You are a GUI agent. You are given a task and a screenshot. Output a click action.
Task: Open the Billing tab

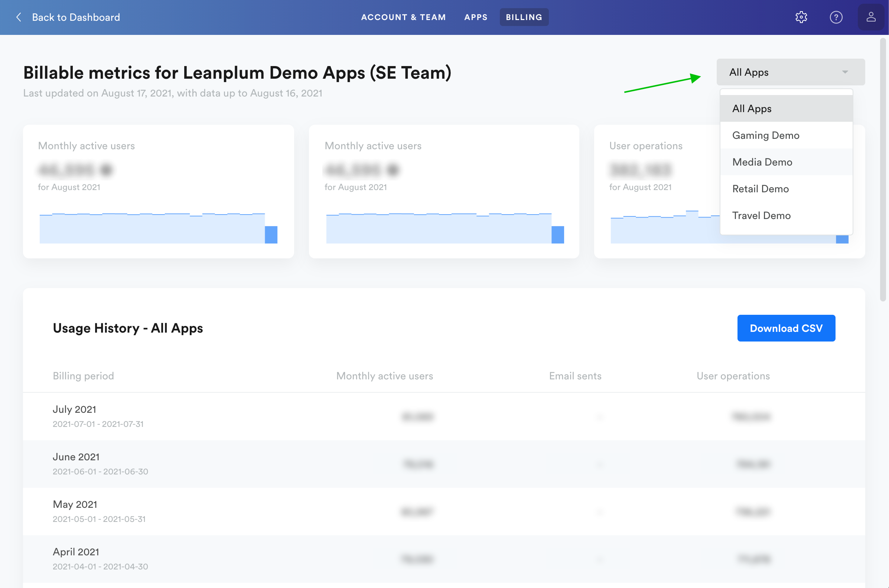(x=524, y=17)
